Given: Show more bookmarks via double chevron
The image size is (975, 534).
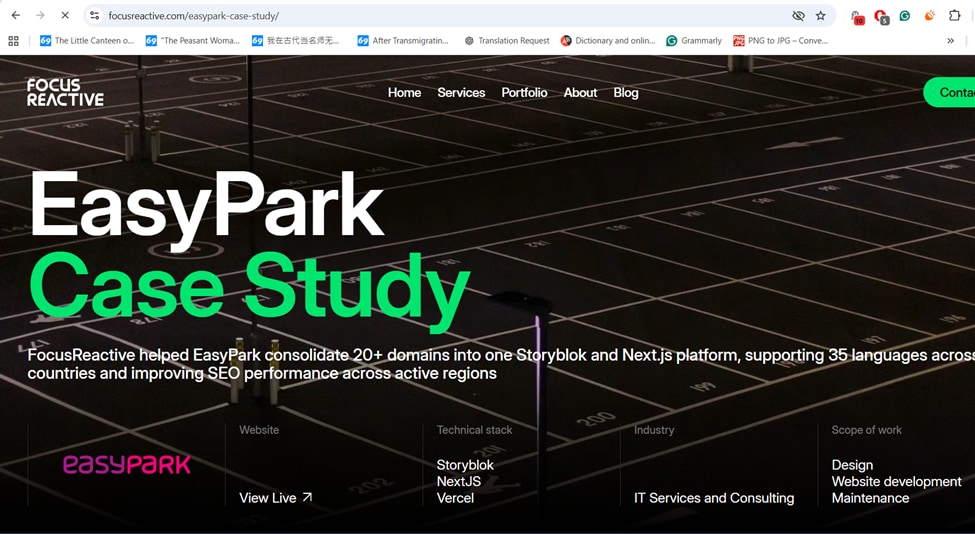Looking at the screenshot, I should 950,40.
